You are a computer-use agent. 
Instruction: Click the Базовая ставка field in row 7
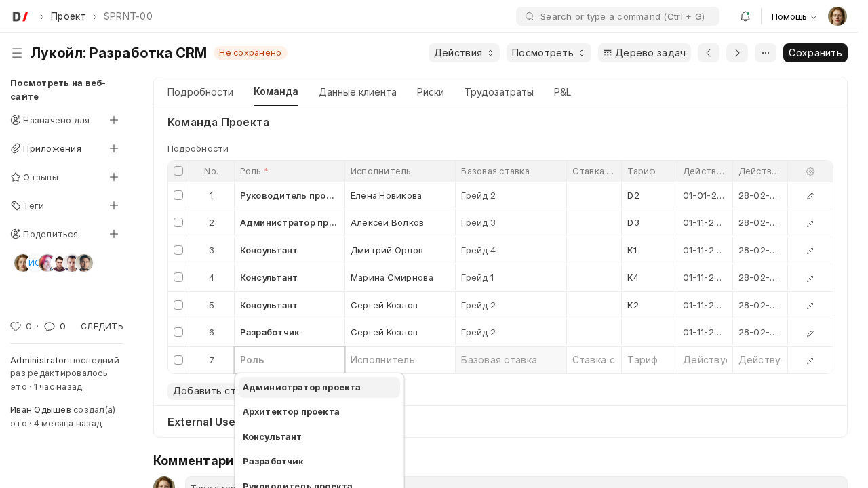[x=511, y=360]
